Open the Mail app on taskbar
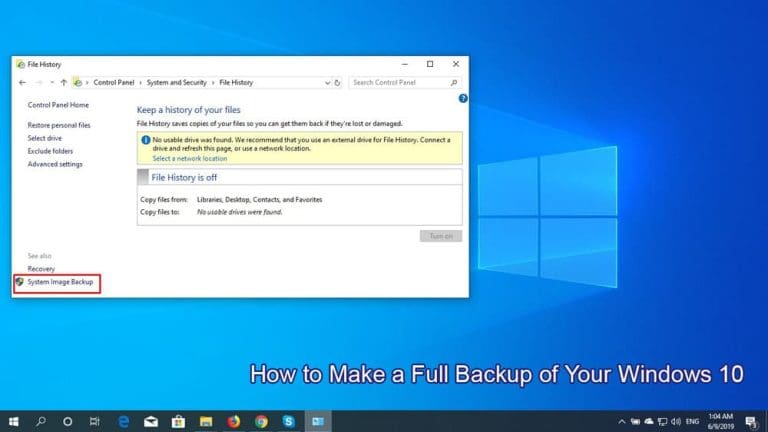Viewport: 768px width, 432px height. click(x=152, y=422)
